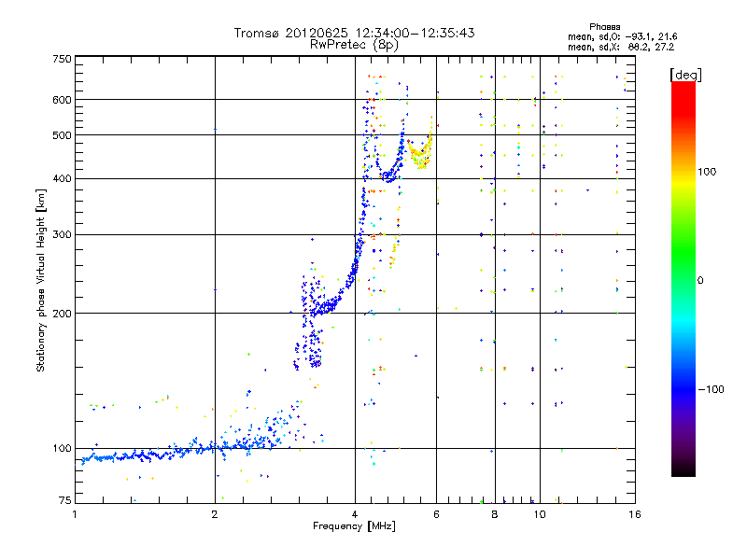Click the y-axis tick label "300"
Viewport: 747px width, 560px height.
click(62, 234)
